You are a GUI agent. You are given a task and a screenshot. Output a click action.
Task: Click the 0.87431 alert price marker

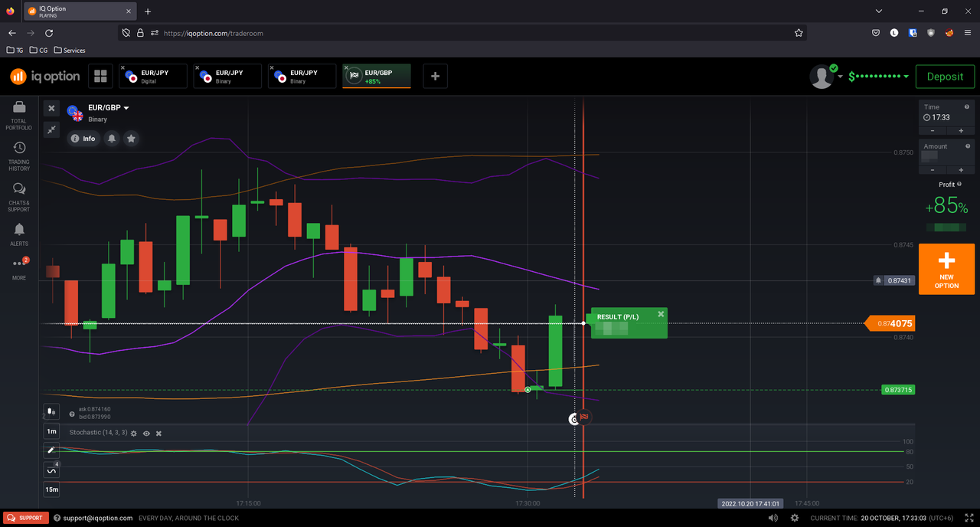893,281
